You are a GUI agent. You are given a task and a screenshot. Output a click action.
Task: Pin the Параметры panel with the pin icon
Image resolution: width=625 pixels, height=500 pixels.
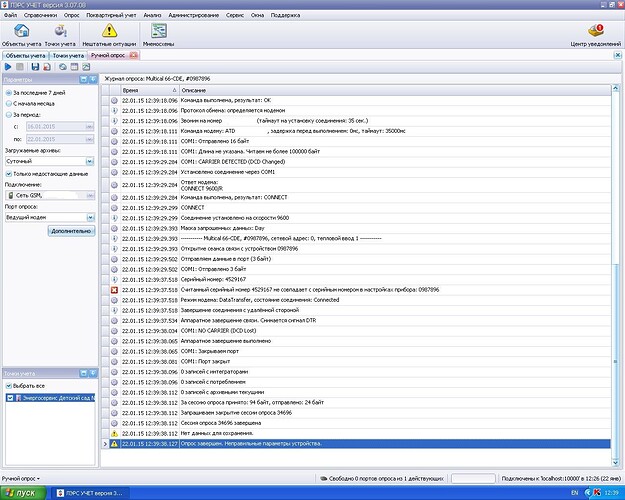pos(93,79)
